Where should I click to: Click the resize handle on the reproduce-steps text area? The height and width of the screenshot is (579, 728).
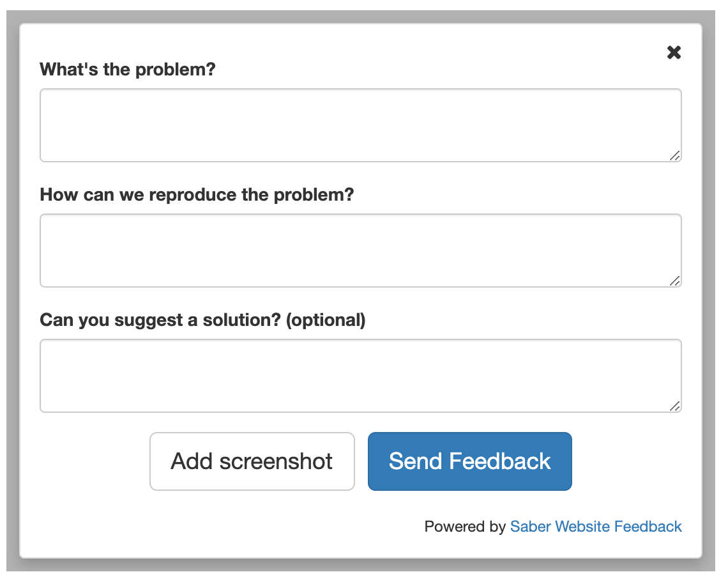(x=675, y=281)
